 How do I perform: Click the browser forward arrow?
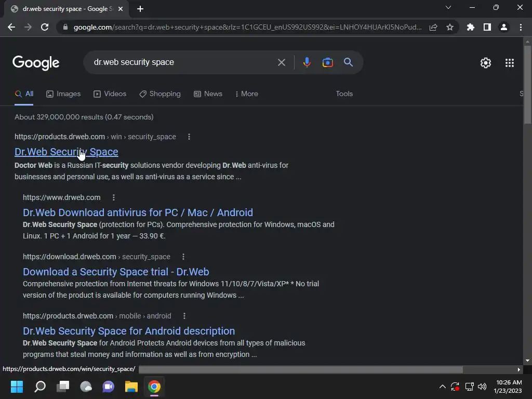(28, 27)
